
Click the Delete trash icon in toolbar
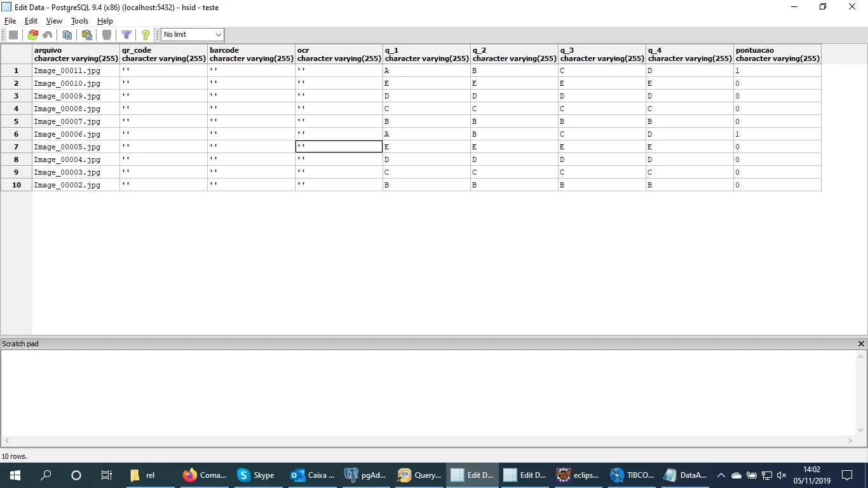coord(107,35)
